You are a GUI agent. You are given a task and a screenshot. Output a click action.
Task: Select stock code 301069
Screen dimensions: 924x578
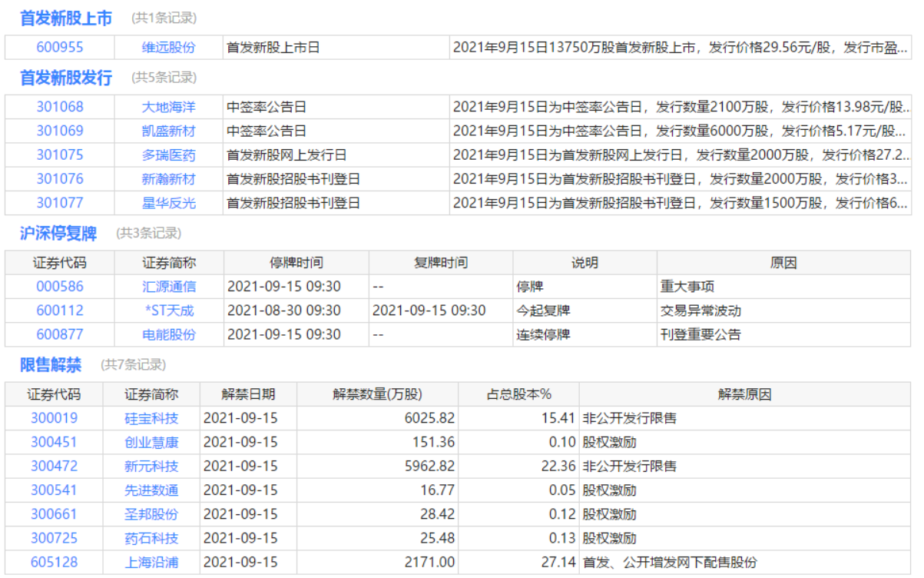coord(60,131)
